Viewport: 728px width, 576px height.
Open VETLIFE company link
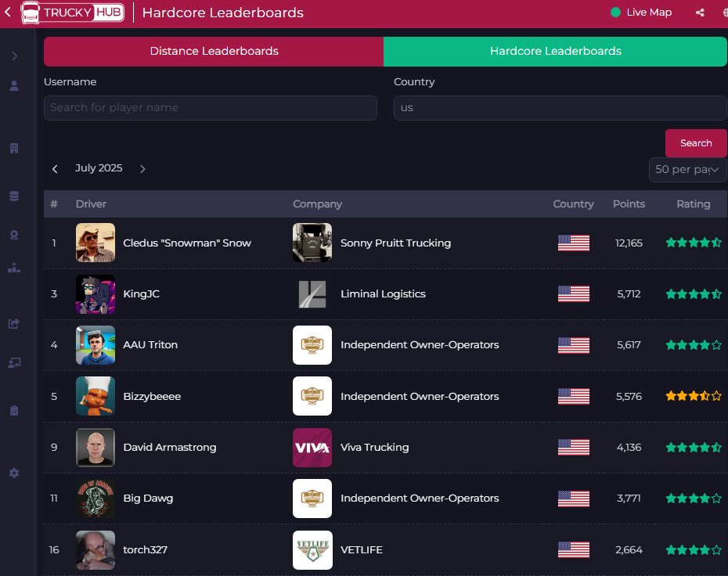(362, 550)
